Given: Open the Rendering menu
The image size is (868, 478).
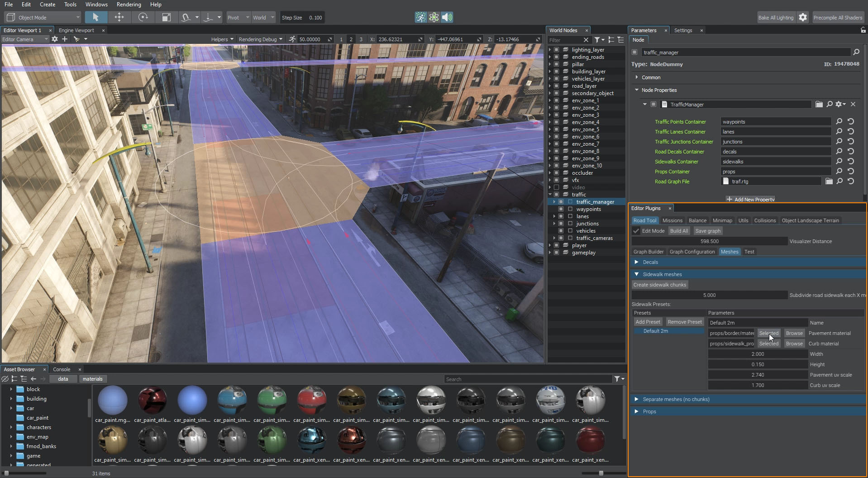Looking at the screenshot, I should click(129, 5).
